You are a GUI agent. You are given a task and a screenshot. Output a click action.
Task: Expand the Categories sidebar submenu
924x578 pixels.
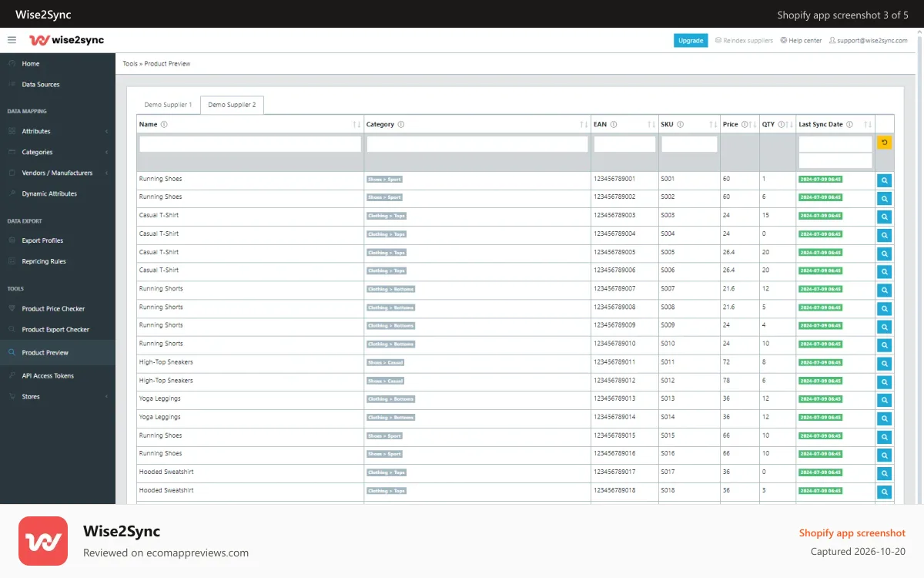tap(58, 152)
